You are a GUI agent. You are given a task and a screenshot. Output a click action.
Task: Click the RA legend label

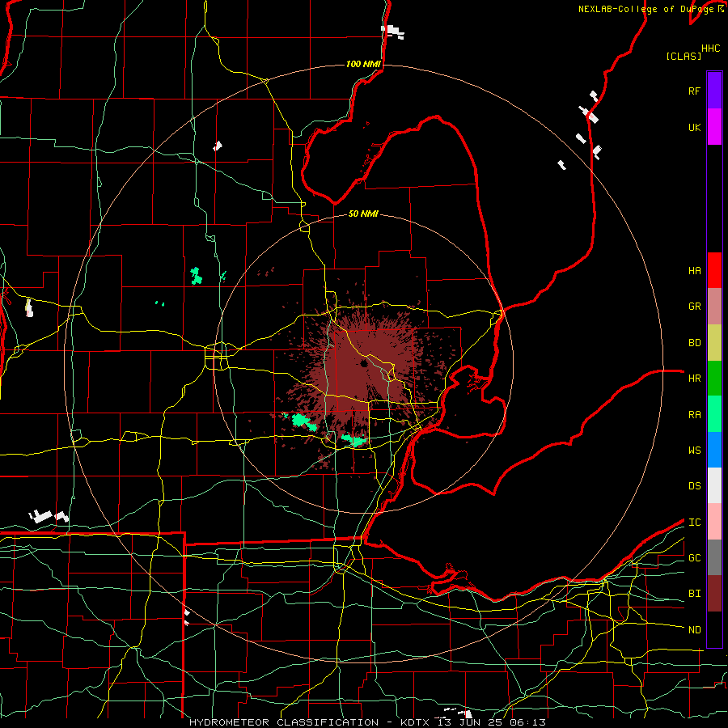(x=694, y=415)
